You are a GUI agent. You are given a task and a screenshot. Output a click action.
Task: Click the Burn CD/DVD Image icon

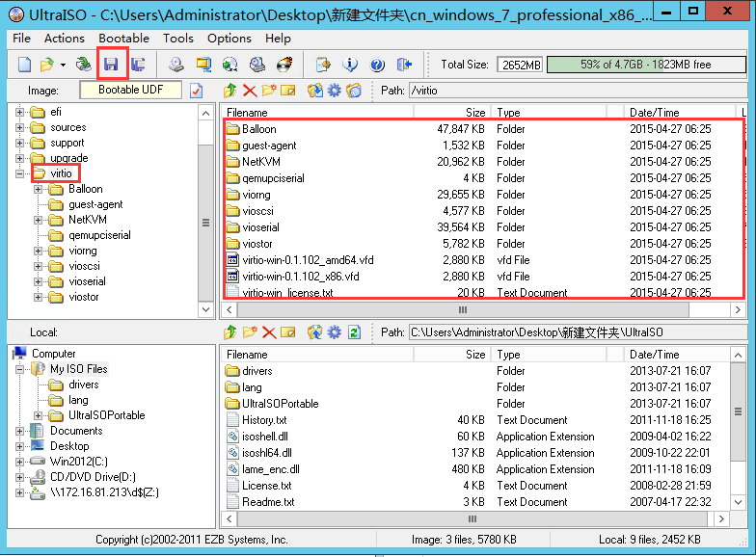(284, 64)
